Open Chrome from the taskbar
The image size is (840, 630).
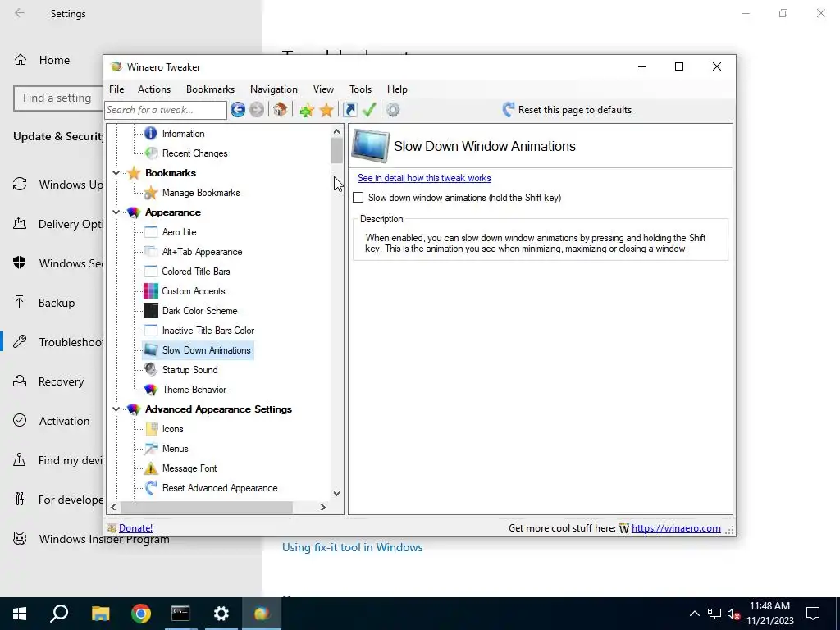coord(141,614)
